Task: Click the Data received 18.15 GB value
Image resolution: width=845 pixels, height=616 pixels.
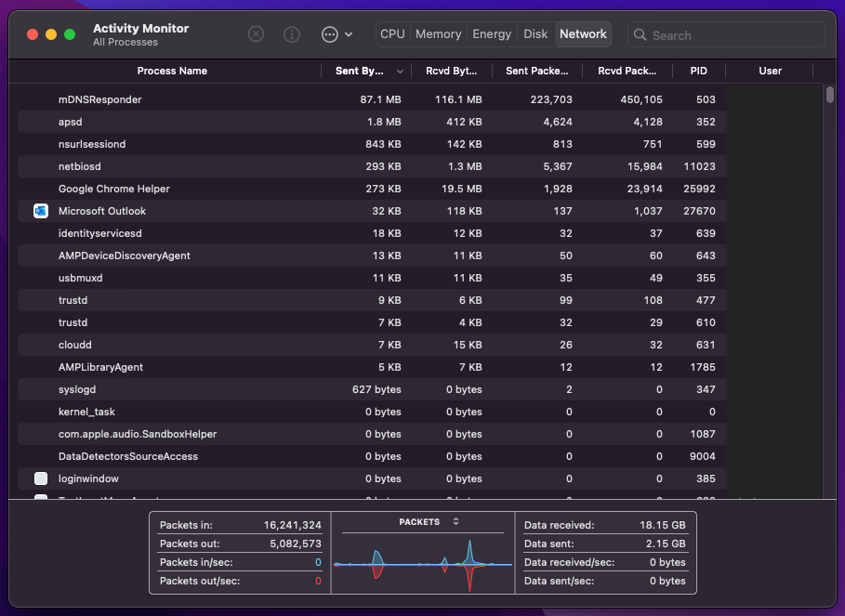Action: 662,525
